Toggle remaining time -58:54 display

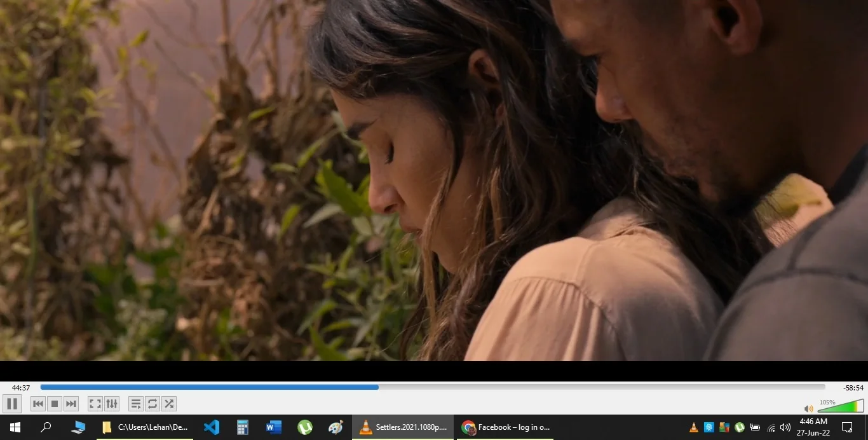(x=853, y=388)
